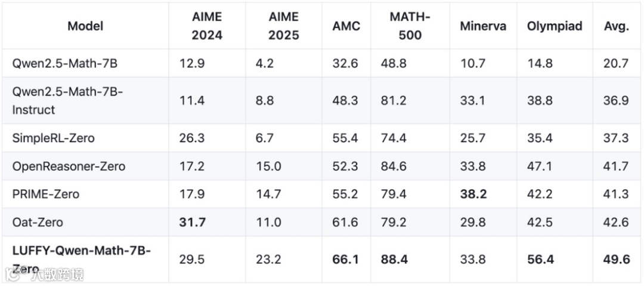This screenshot has height=286, width=644.
Task: Click the Olympiad column header
Action: [555, 26]
